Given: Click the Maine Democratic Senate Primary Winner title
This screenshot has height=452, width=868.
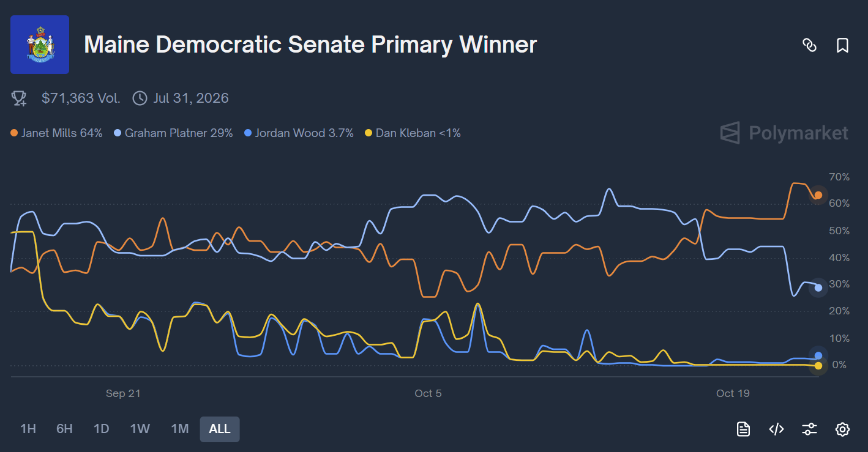Looking at the screenshot, I should (x=310, y=45).
